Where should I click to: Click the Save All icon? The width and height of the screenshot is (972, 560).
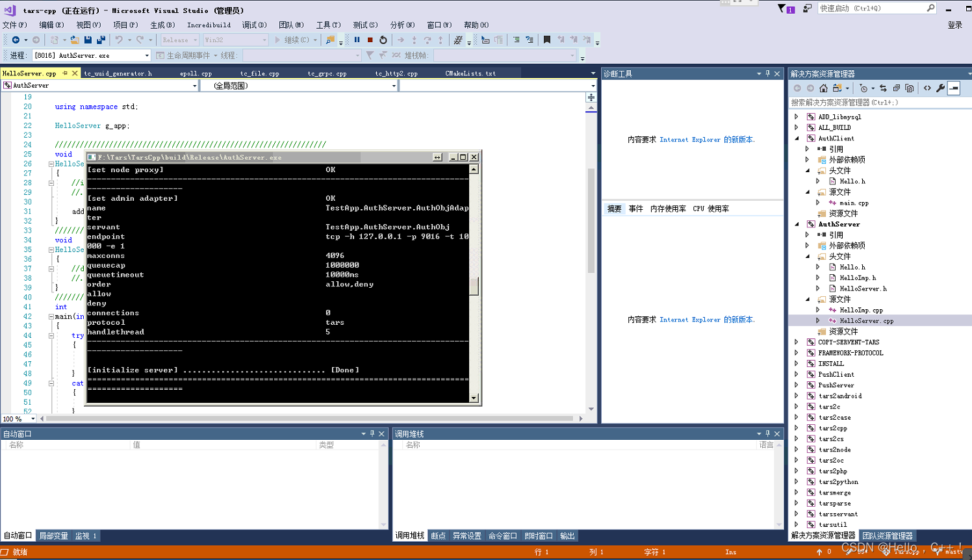point(101,40)
